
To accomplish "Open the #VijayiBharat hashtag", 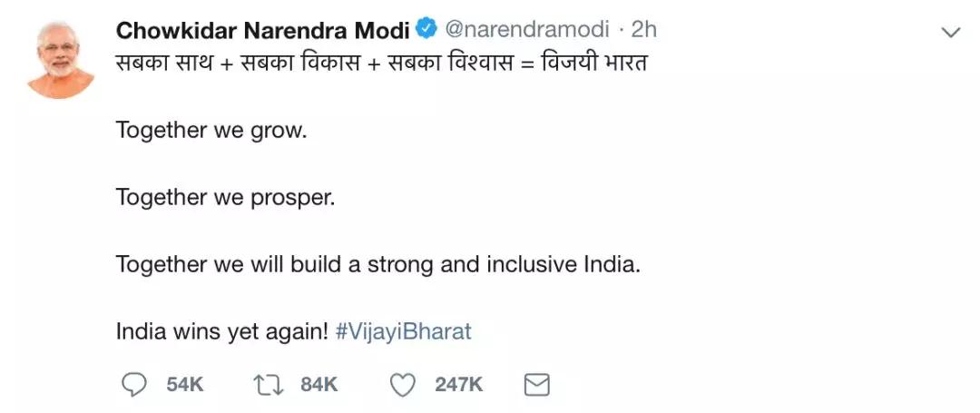I will point(404,331).
